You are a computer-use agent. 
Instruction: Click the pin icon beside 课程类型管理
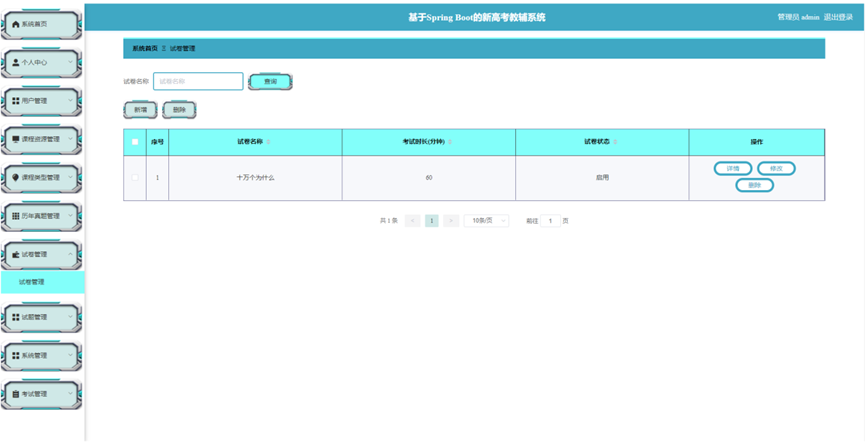coord(15,178)
